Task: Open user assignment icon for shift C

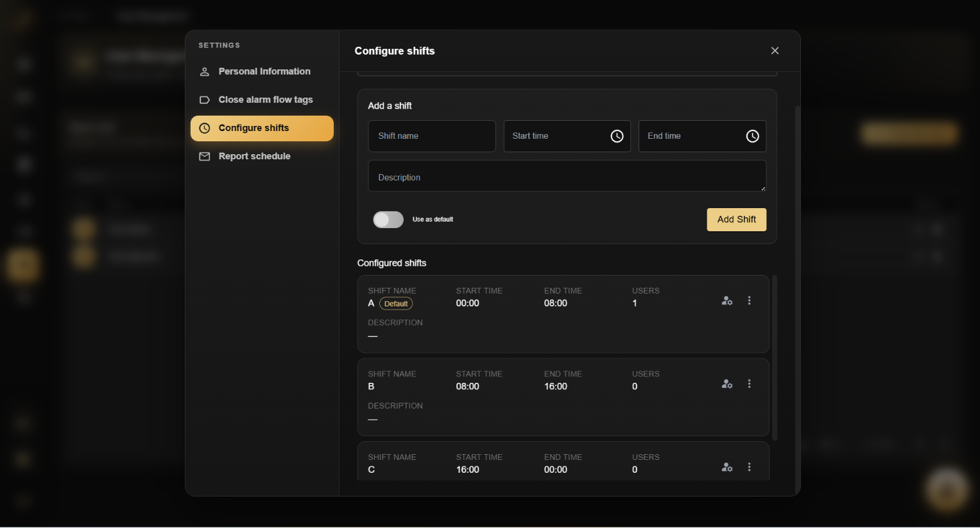Action: [x=727, y=468]
